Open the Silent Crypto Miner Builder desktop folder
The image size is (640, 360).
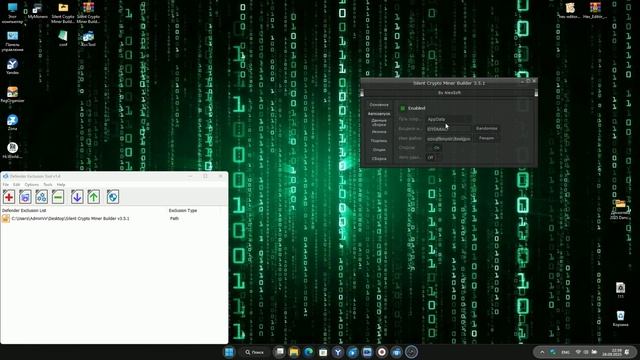click(63, 13)
